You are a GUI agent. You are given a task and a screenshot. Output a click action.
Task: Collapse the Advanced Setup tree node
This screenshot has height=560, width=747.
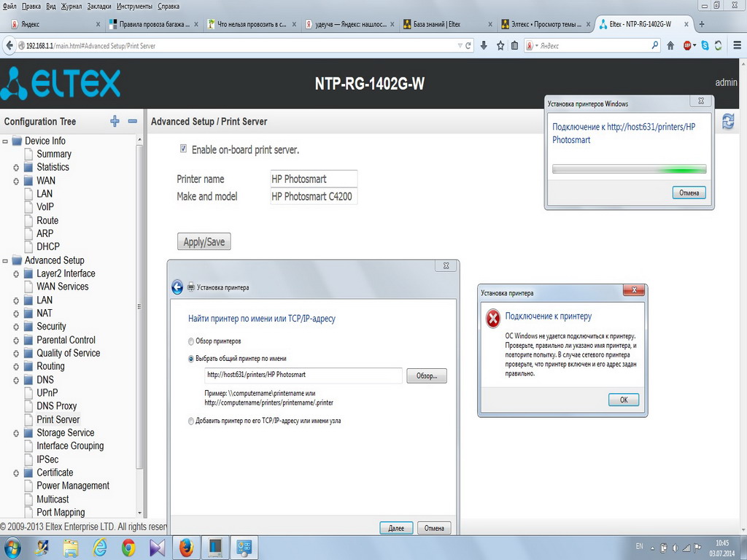pyautogui.click(x=5, y=260)
